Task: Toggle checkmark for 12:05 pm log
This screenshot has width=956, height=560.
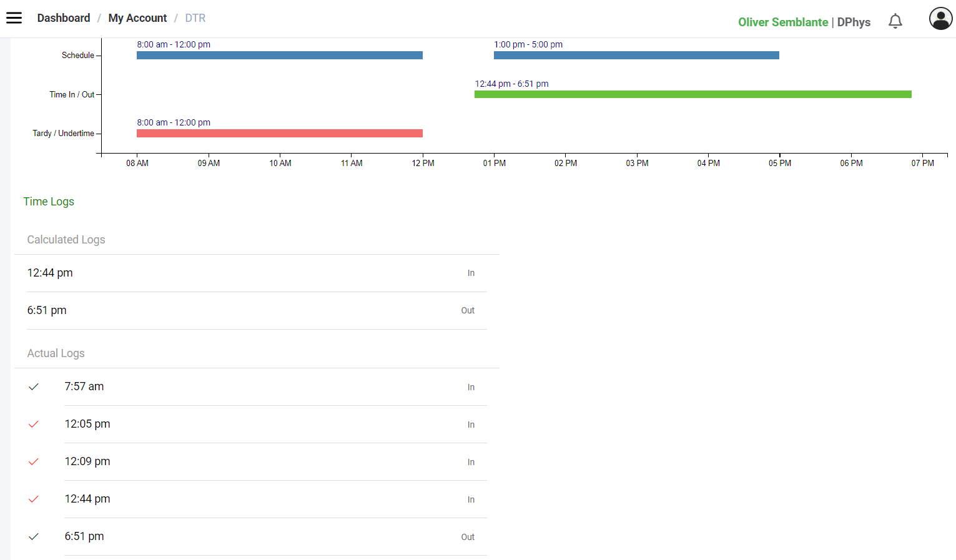Action: coord(34,425)
